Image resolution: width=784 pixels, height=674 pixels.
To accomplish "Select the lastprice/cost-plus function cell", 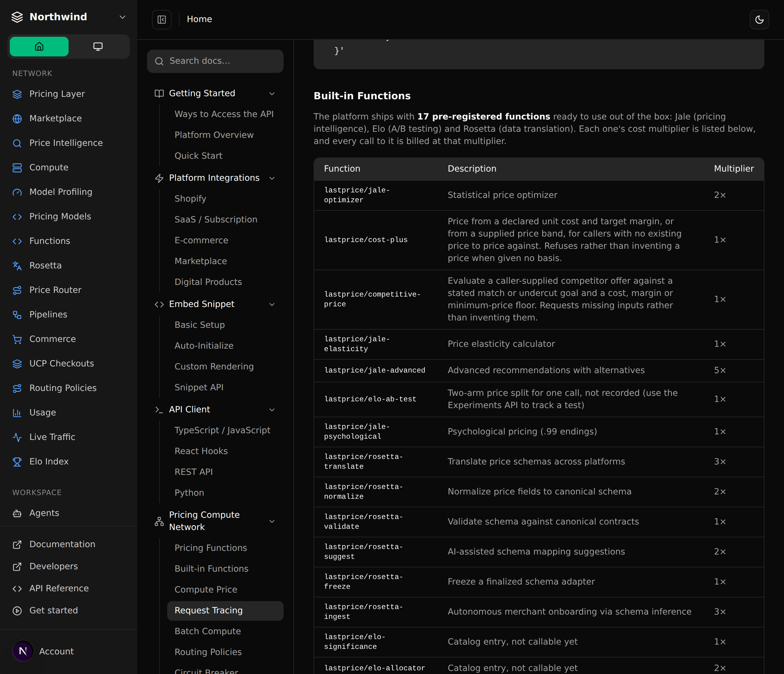I will coord(366,240).
